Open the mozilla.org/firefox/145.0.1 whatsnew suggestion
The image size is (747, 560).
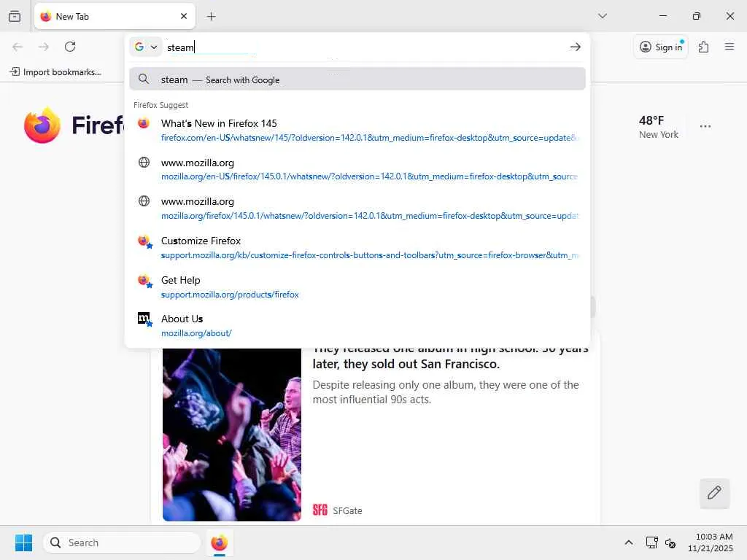click(357, 209)
